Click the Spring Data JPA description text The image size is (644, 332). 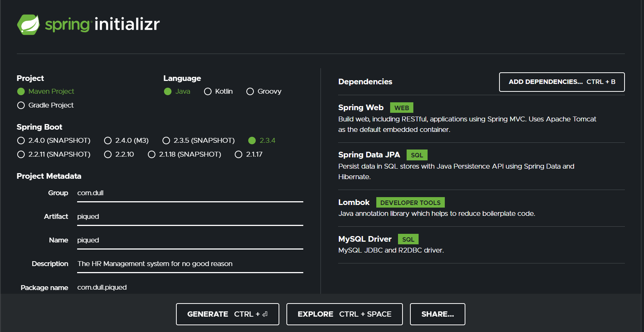pyautogui.click(x=456, y=172)
